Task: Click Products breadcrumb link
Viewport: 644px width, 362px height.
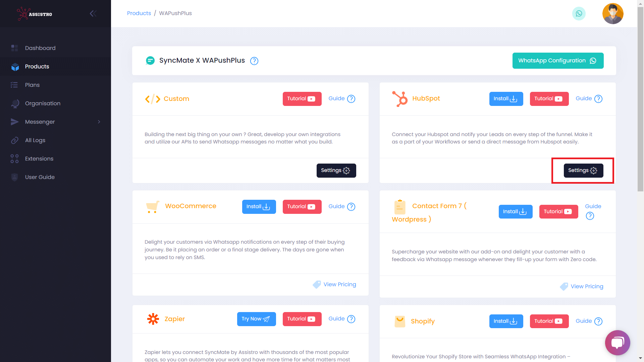Action: click(x=139, y=13)
